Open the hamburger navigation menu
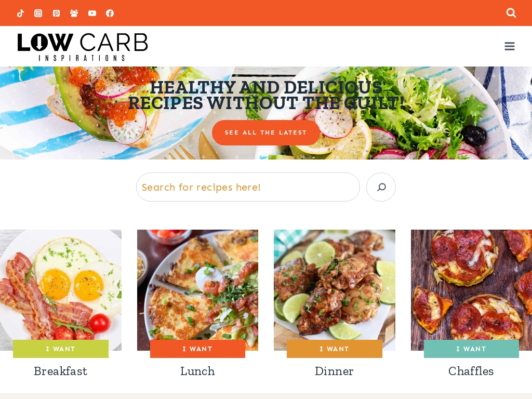Image resolution: width=532 pixels, height=399 pixels. pos(510,46)
